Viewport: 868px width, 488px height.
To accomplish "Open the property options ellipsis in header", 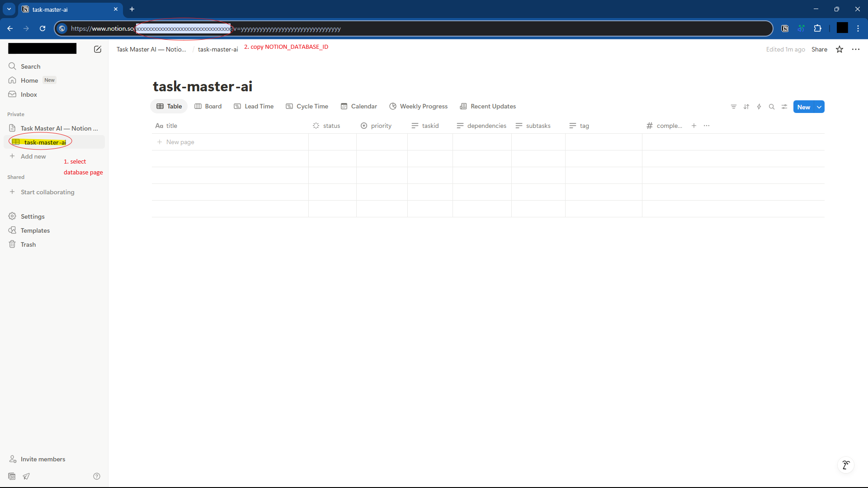I will click(707, 126).
